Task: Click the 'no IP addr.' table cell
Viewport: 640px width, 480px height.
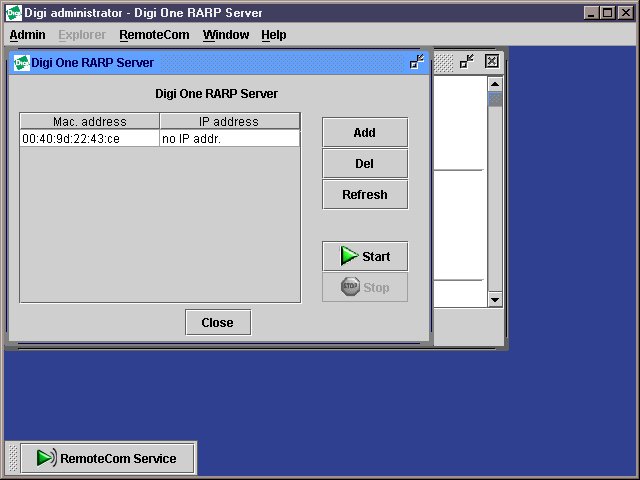Action: click(229, 139)
